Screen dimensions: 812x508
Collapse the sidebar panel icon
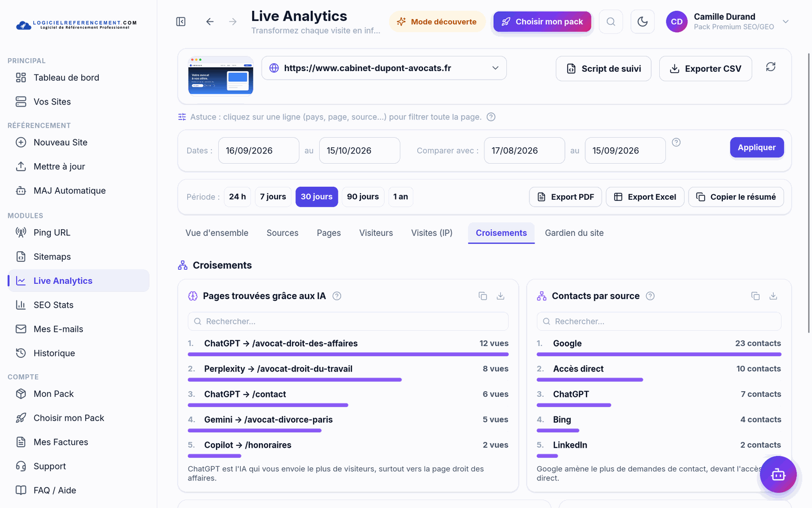[x=181, y=21]
